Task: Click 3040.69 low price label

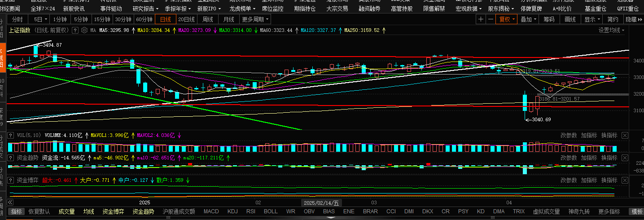Action: (x=541, y=119)
